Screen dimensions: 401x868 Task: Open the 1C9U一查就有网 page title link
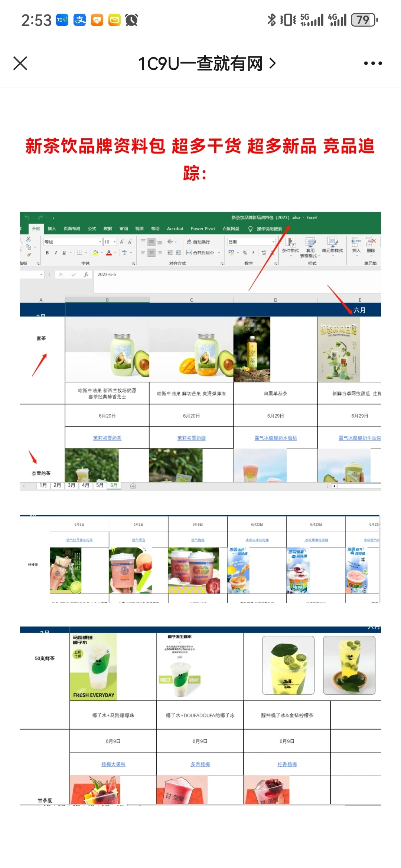[x=206, y=63]
